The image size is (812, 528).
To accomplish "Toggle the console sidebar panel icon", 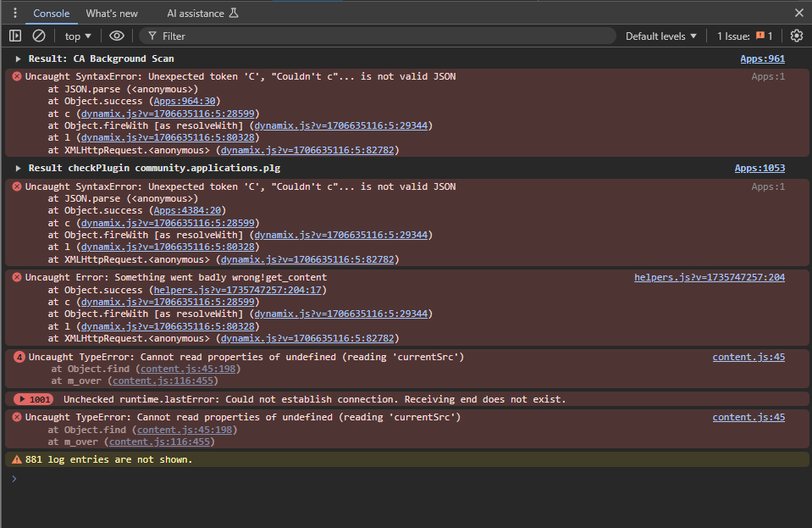I will point(15,36).
